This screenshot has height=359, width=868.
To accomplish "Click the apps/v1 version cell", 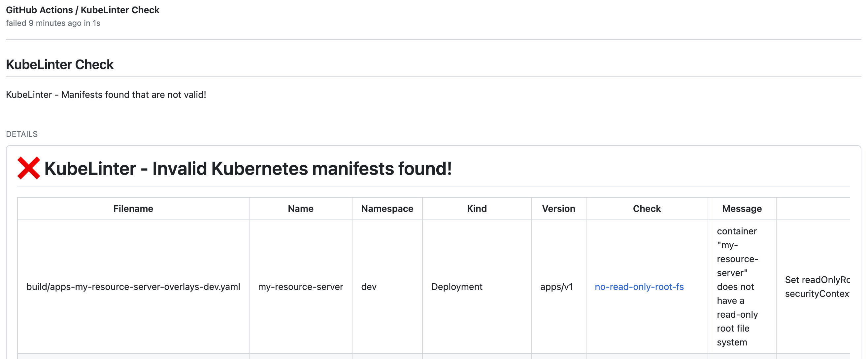I will [x=556, y=287].
